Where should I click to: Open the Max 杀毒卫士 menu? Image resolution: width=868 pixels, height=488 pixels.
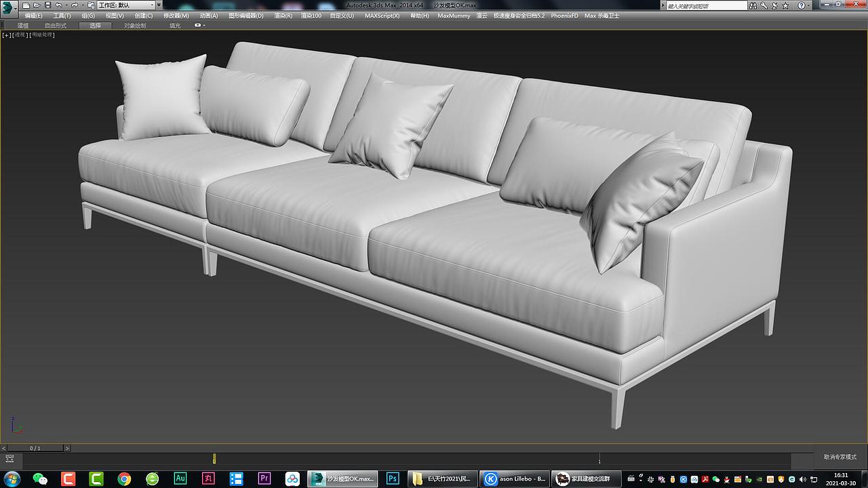[x=601, y=16]
